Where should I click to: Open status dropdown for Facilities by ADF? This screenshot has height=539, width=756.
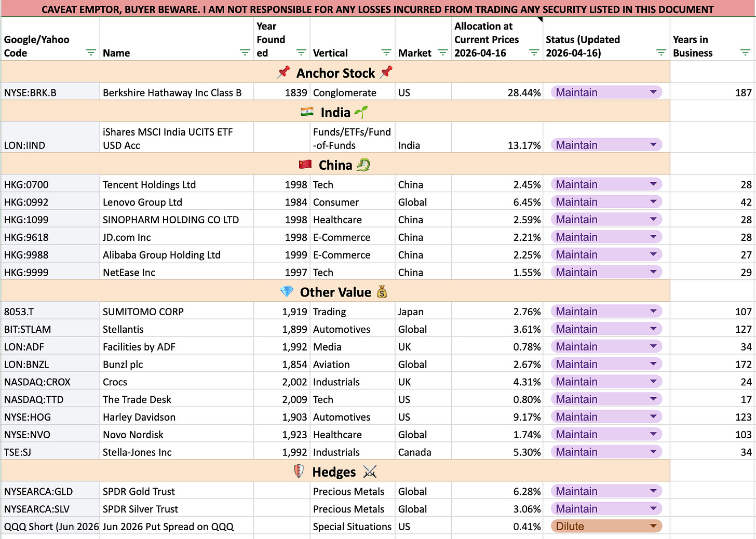tap(606, 347)
